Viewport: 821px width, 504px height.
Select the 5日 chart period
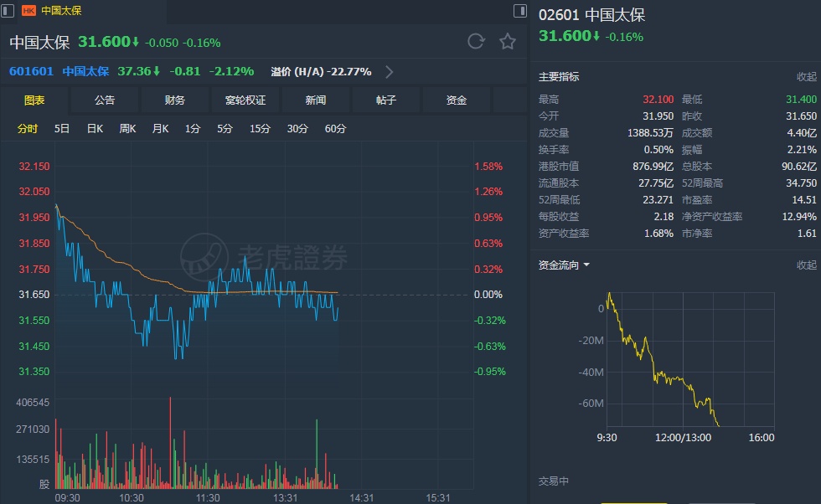62,129
